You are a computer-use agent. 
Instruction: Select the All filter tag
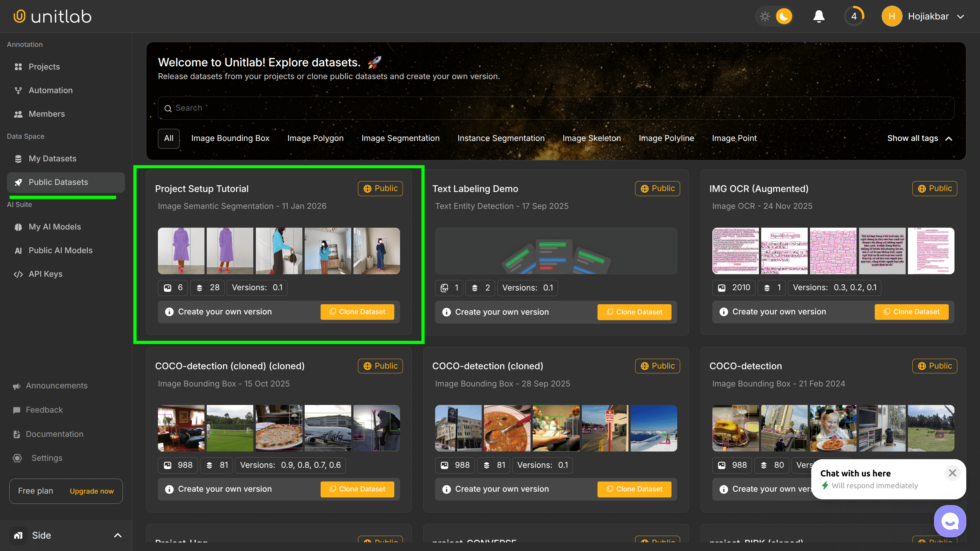click(x=168, y=138)
